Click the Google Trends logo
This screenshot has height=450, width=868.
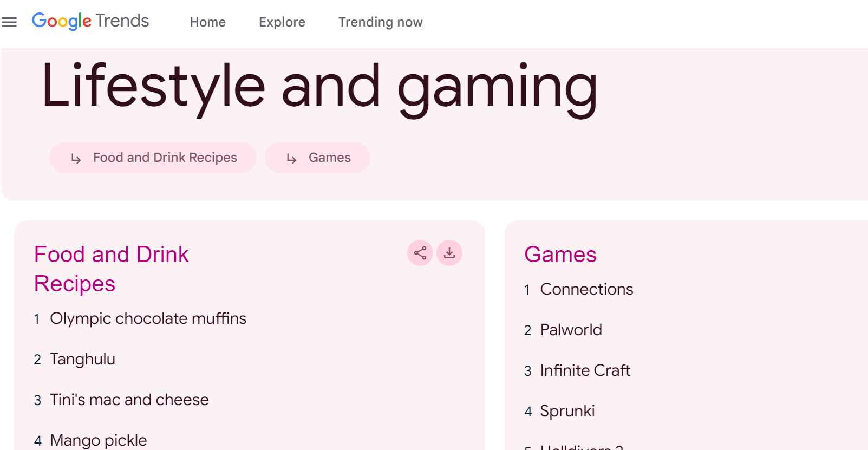[90, 22]
